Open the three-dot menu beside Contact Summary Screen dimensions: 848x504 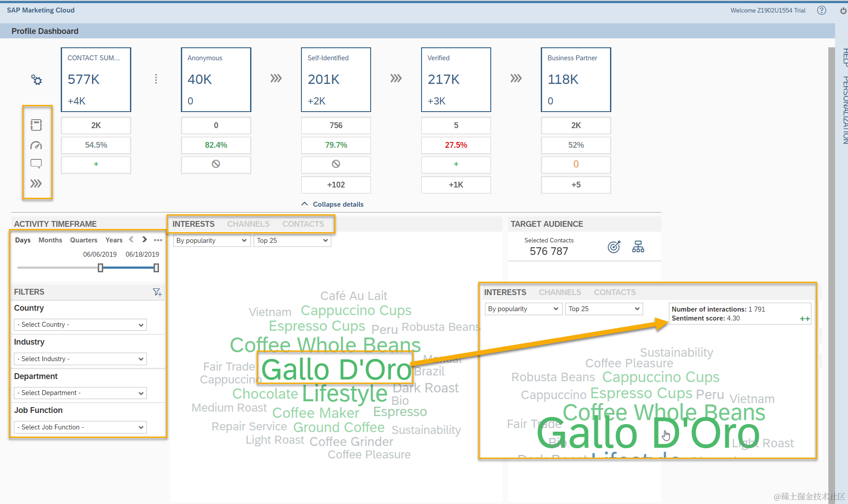[156, 79]
